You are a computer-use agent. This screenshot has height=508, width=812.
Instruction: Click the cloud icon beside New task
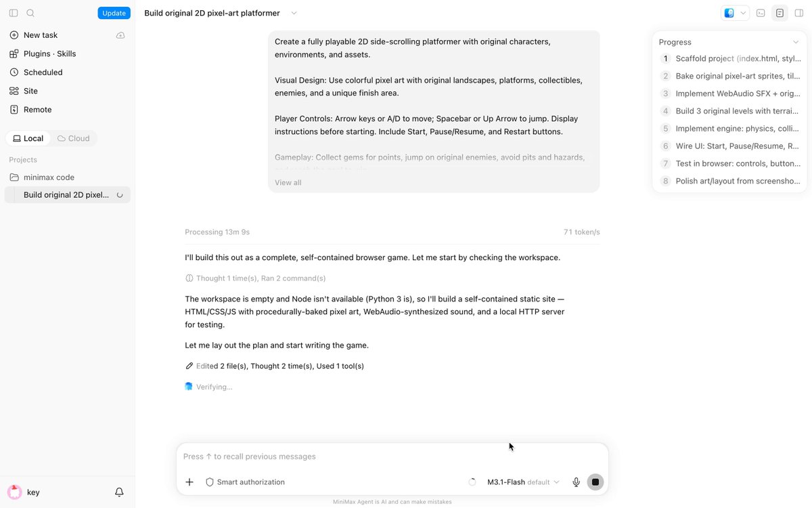(120, 35)
